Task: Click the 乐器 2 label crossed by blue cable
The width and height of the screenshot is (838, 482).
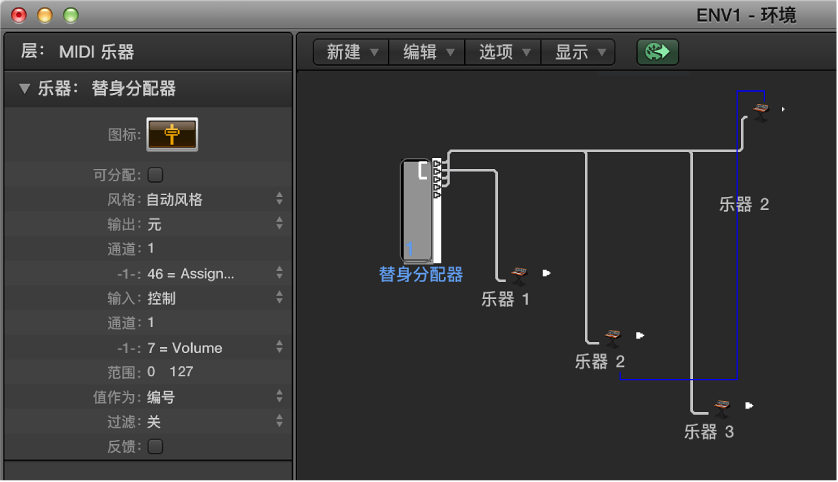Action: (x=744, y=204)
